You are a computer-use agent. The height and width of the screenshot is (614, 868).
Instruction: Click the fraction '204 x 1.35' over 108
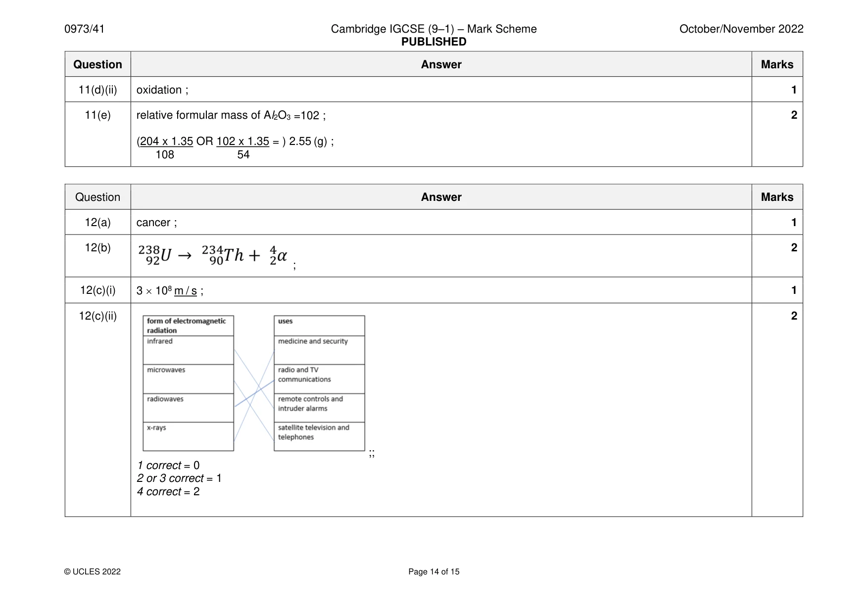pyautogui.click(x=166, y=147)
